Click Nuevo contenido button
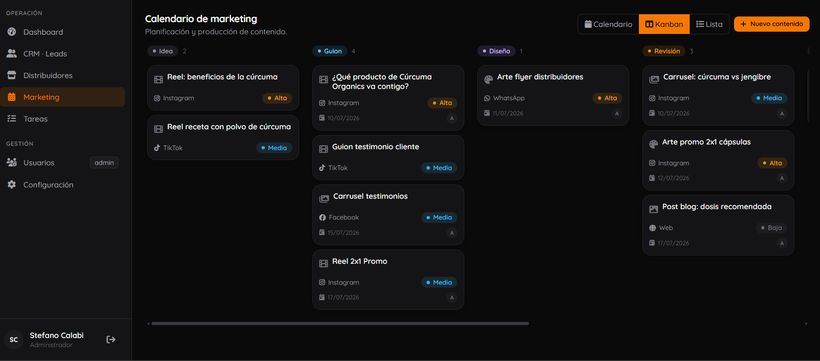 tap(771, 24)
